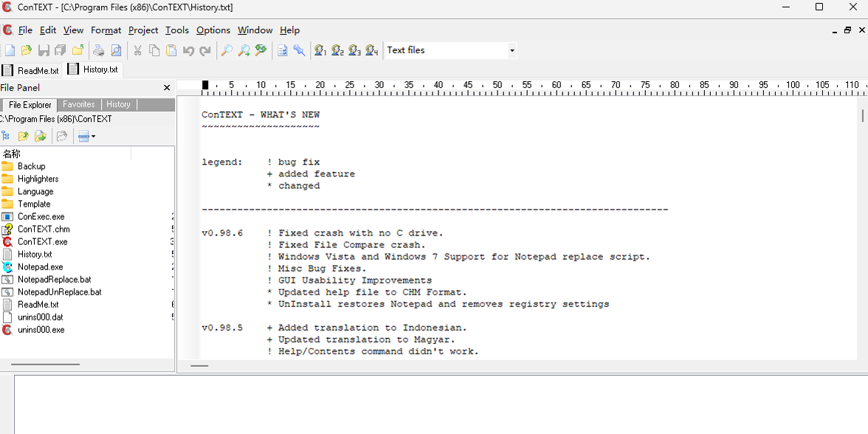Open the Edit menu
The image size is (868, 434).
pos(47,30)
